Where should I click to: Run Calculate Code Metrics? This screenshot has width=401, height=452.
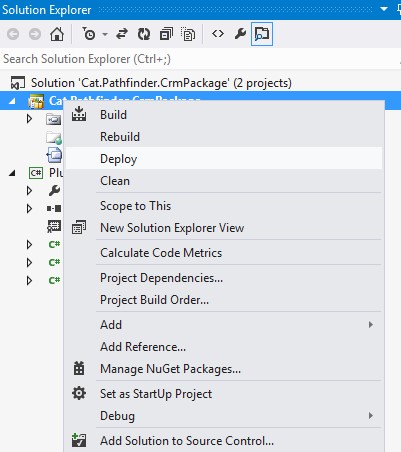click(224, 253)
